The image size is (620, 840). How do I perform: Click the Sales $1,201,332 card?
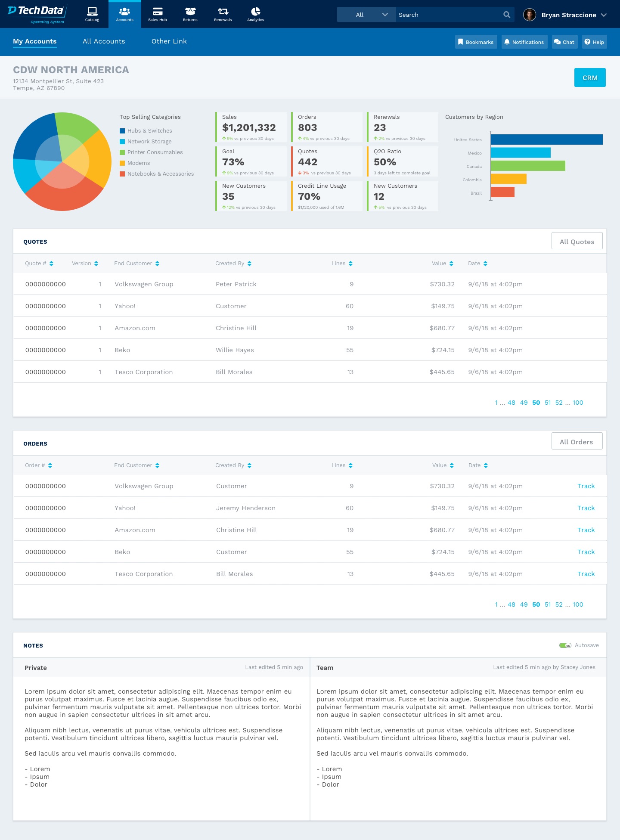pyautogui.click(x=251, y=127)
